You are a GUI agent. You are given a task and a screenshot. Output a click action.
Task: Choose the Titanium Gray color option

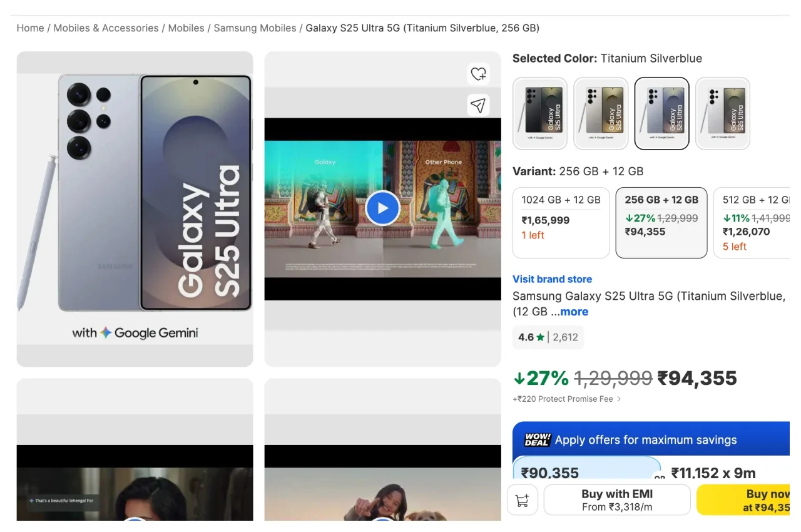pos(601,113)
